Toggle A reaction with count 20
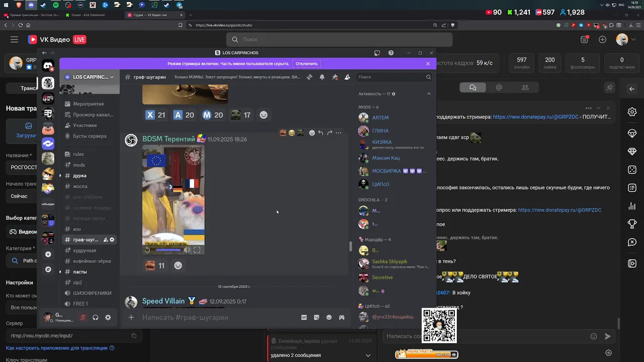The image size is (644, 362). [x=184, y=115]
